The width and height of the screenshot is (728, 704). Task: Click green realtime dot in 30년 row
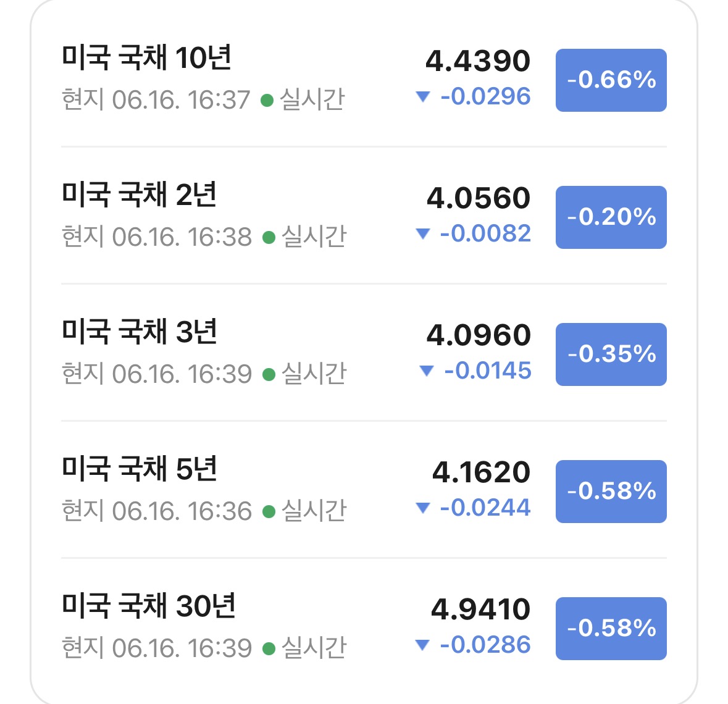tap(269, 648)
